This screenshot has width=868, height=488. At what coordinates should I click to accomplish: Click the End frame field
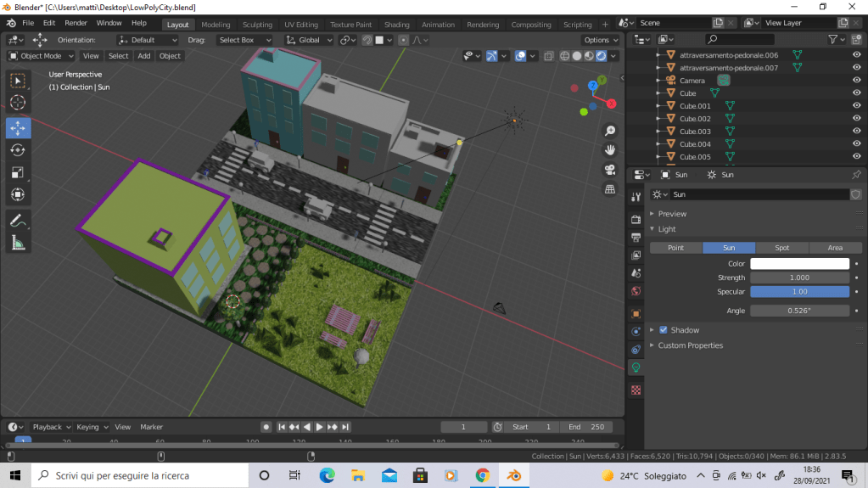(586, 427)
